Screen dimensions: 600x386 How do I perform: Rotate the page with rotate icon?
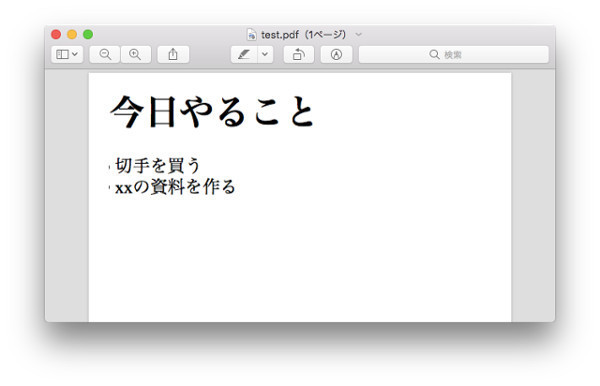[298, 54]
